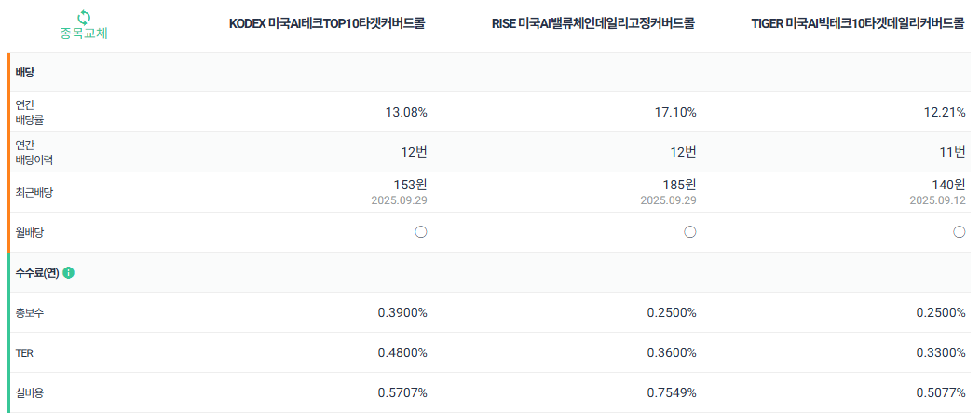The width and height of the screenshot is (980, 413).
Task: Click the 0.4800% TER value
Action: [402, 353]
